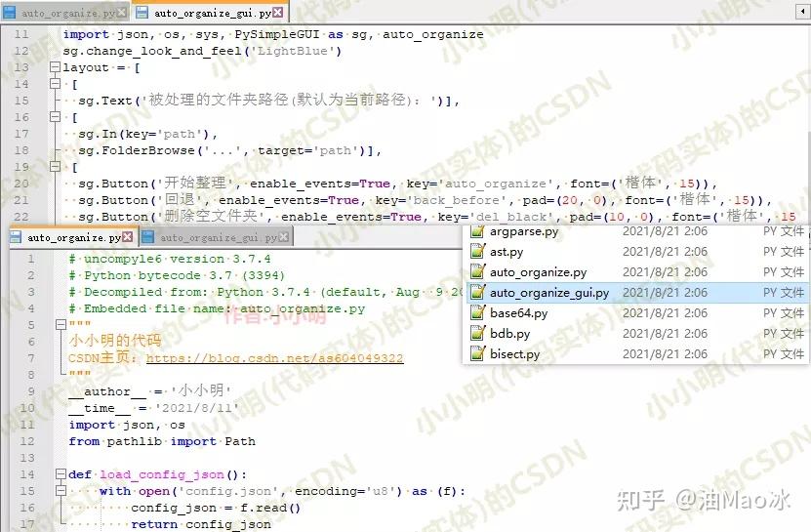Select auto_organize_gui.py in file list
The width and height of the screenshot is (811, 532).
[635, 293]
